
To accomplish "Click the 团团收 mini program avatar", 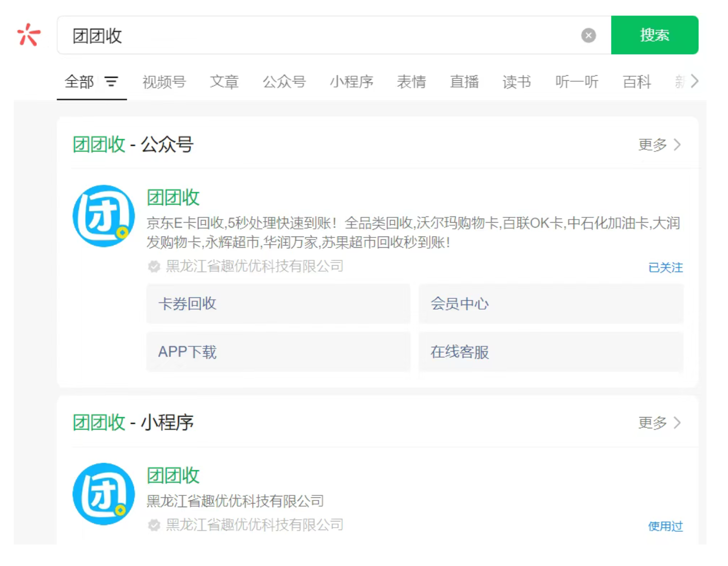I will point(104,494).
